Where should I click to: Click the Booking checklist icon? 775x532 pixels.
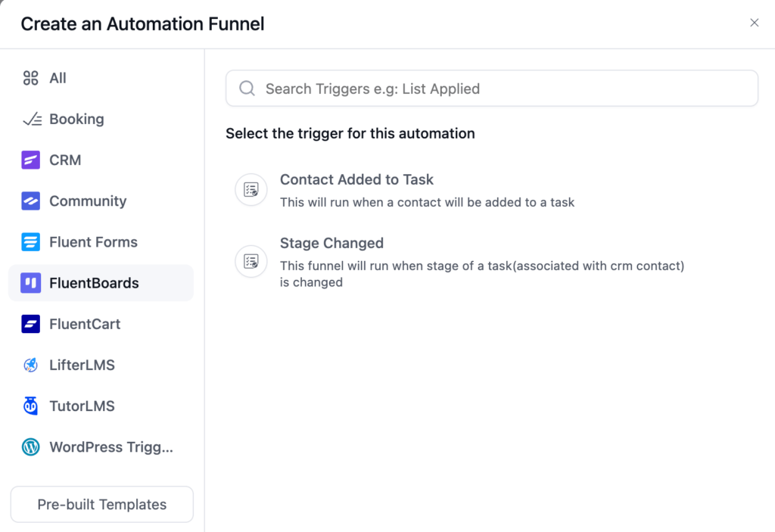tap(32, 119)
